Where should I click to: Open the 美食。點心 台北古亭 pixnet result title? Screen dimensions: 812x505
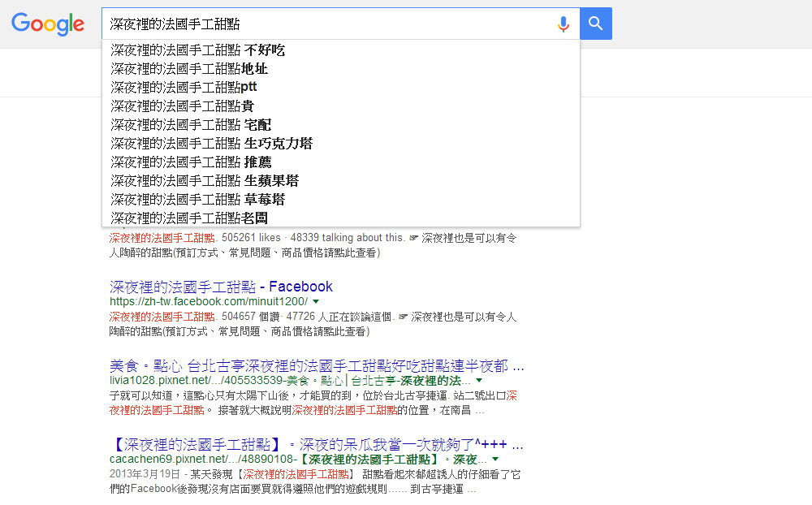click(317, 366)
